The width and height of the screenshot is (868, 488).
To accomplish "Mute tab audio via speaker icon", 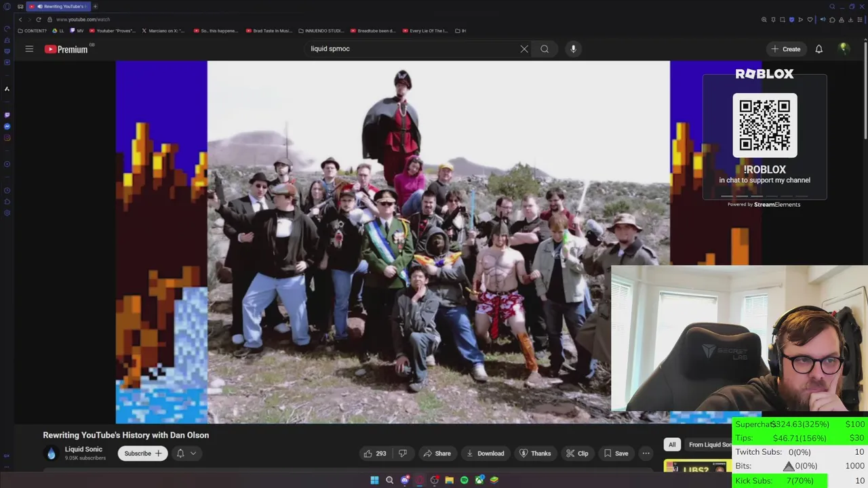I will pyautogui.click(x=823, y=20).
